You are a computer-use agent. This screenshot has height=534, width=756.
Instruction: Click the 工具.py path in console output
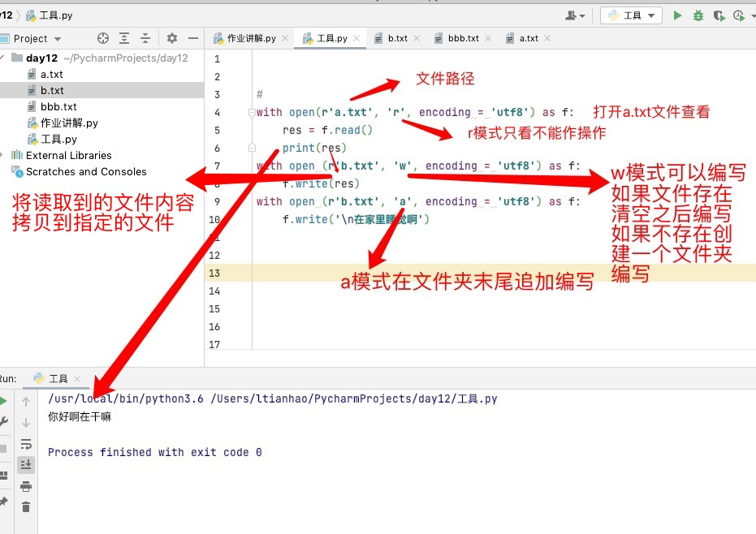click(x=354, y=399)
